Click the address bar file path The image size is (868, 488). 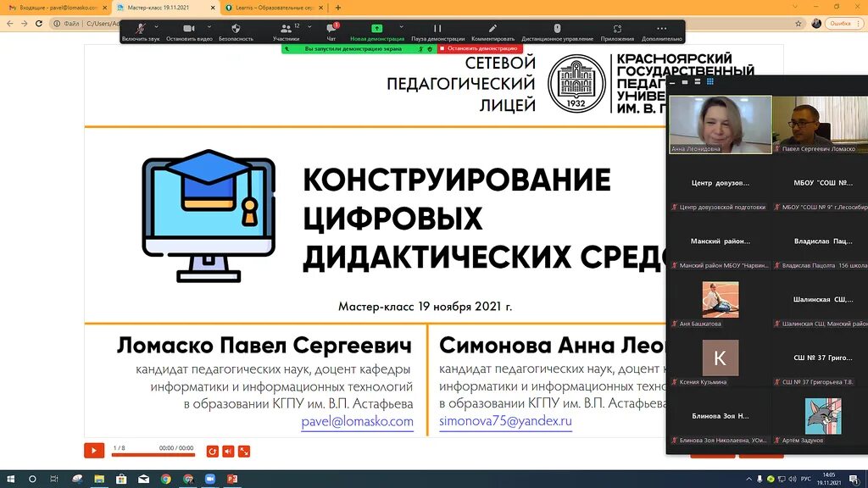pyautogui.click(x=103, y=23)
